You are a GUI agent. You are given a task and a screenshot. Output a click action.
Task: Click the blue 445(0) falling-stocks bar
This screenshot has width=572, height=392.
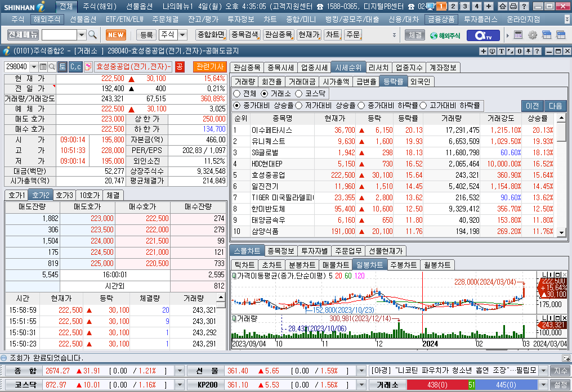pos(506,385)
